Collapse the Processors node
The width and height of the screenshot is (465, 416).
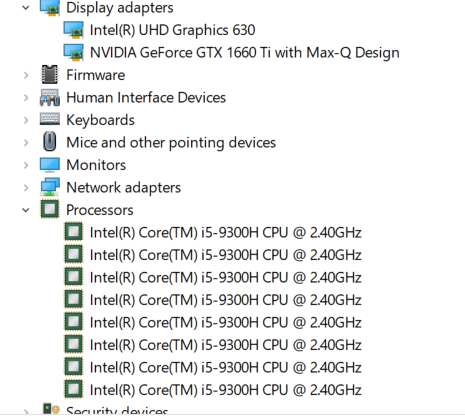click(x=26, y=210)
